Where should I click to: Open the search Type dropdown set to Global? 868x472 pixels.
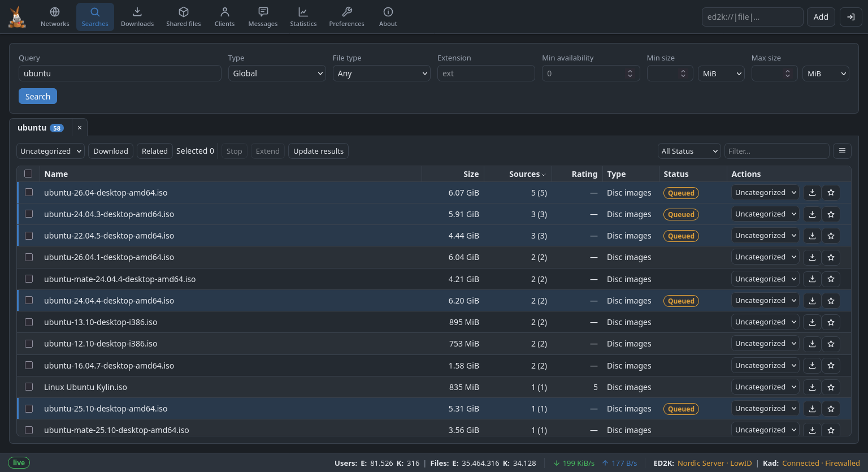point(277,73)
